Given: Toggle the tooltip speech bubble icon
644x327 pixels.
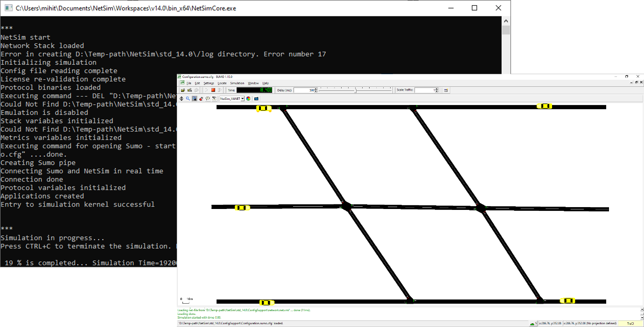Looking at the screenshot, I should [207, 98].
